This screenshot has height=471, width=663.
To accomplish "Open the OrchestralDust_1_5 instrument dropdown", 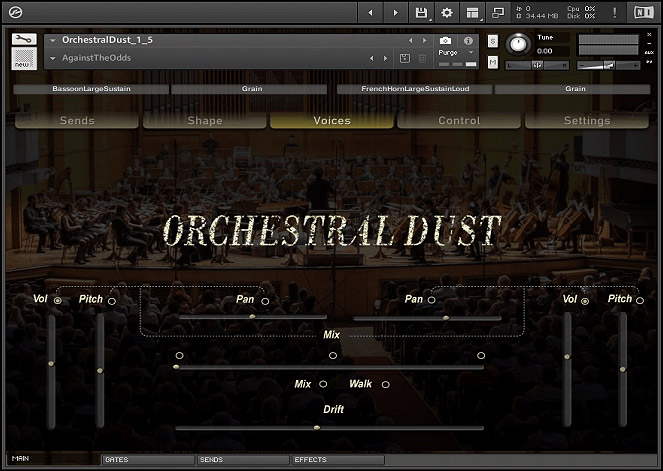I will pyautogui.click(x=51, y=40).
